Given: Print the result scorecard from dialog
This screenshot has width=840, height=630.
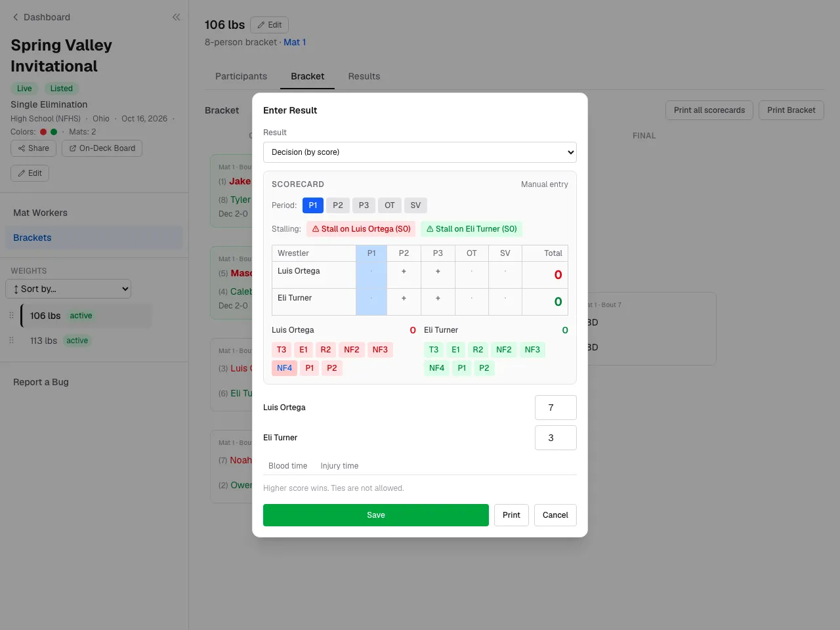Looking at the screenshot, I should (511, 515).
